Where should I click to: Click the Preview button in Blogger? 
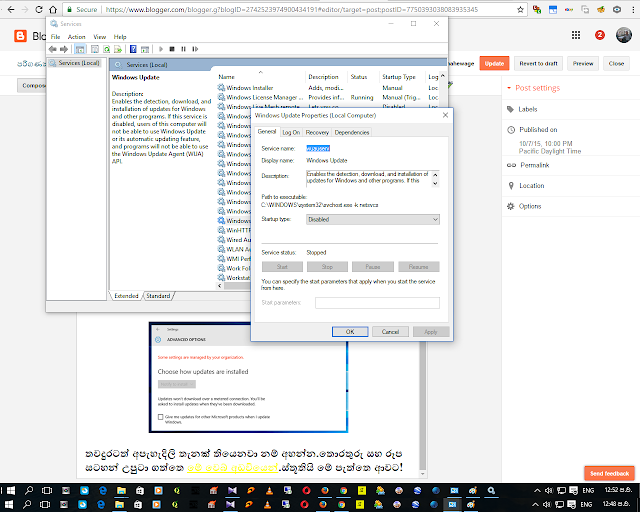tap(583, 63)
